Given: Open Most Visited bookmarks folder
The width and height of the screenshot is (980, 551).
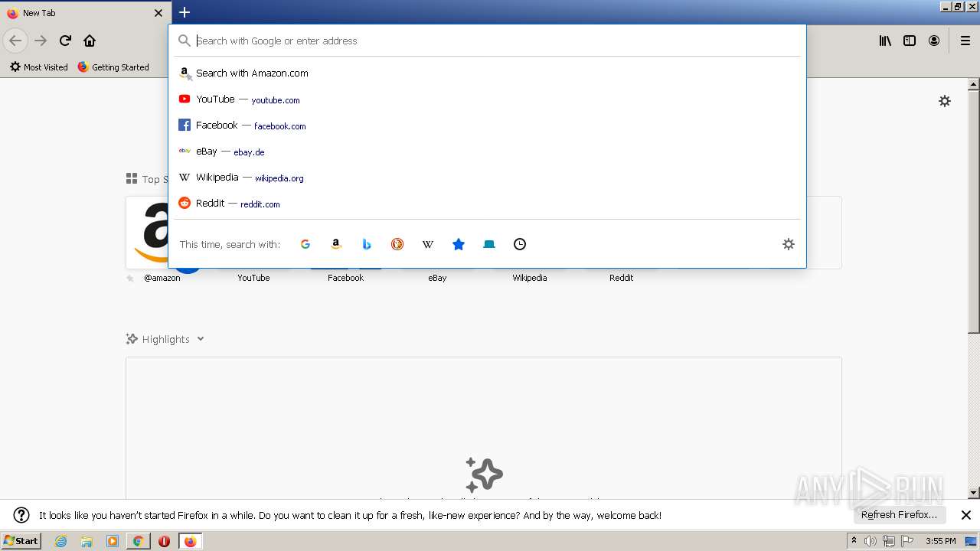Looking at the screenshot, I should 38,67.
